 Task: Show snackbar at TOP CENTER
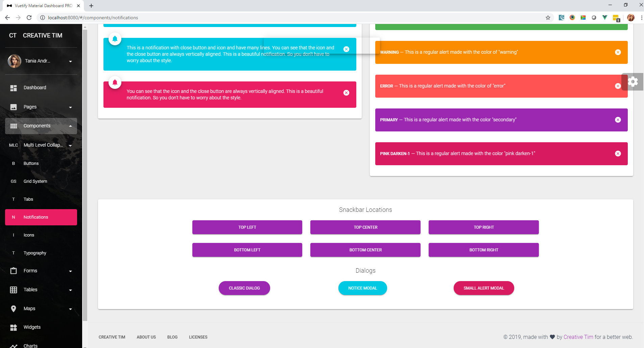[365, 227]
